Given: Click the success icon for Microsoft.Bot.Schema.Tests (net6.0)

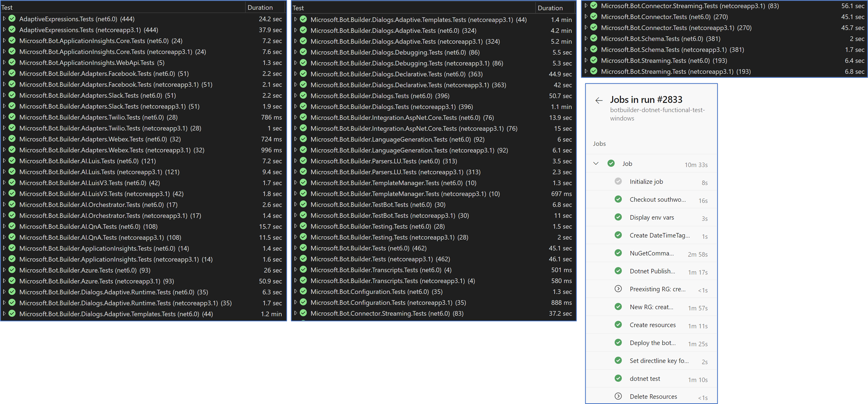Looking at the screenshot, I should pyautogui.click(x=594, y=38).
